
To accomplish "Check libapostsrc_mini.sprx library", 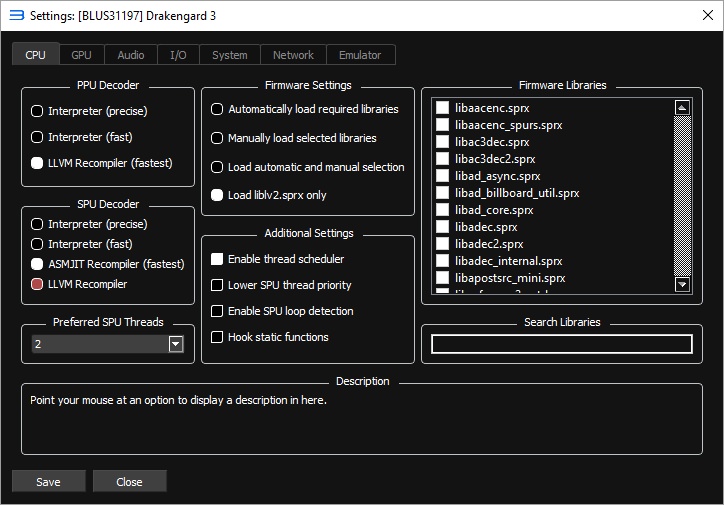I will (x=442, y=277).
